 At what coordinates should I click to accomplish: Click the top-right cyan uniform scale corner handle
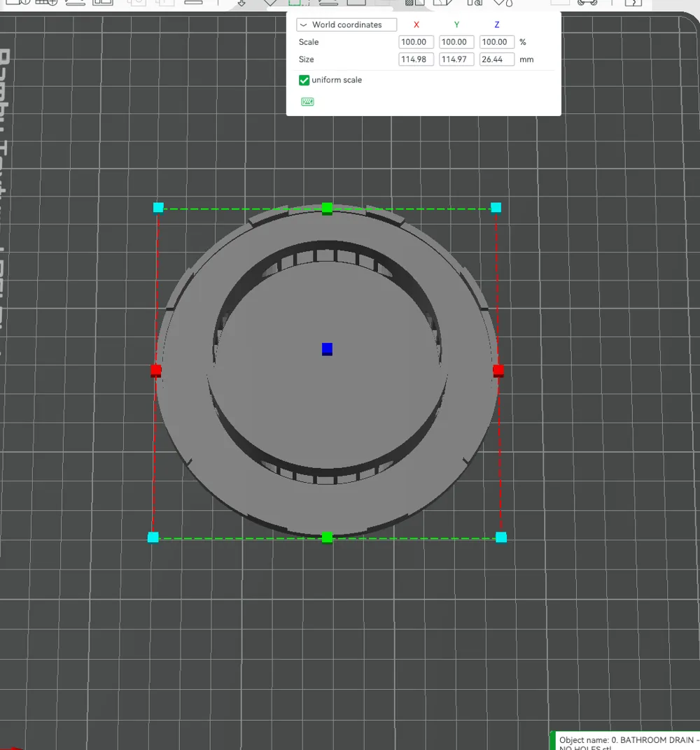click(x=496, y=208)
